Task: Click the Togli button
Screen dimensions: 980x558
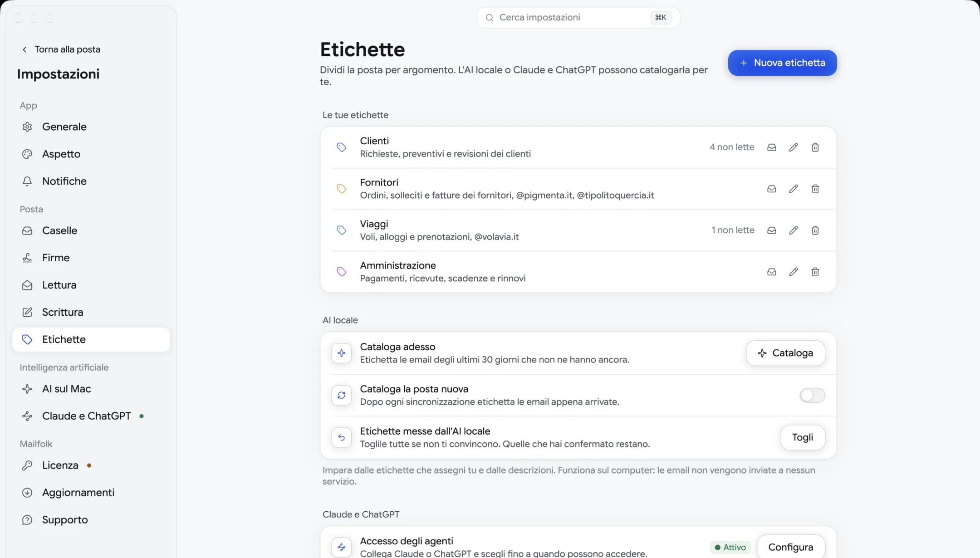Action: click(803, 437)
